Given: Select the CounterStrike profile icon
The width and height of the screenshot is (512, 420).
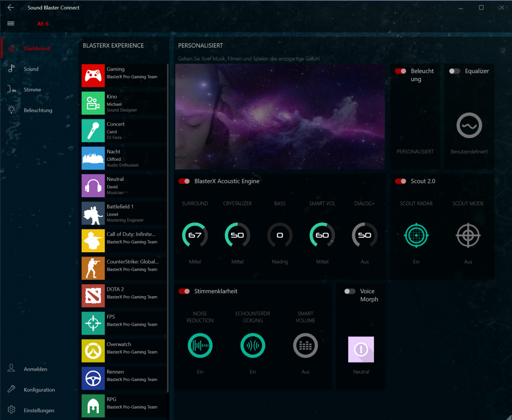Looking at the screenshot, I should 93,268.
